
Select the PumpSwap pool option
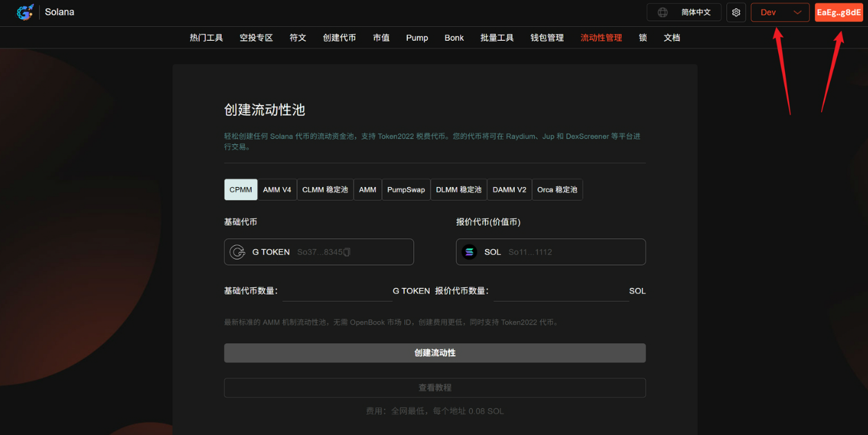pos(406,189)
